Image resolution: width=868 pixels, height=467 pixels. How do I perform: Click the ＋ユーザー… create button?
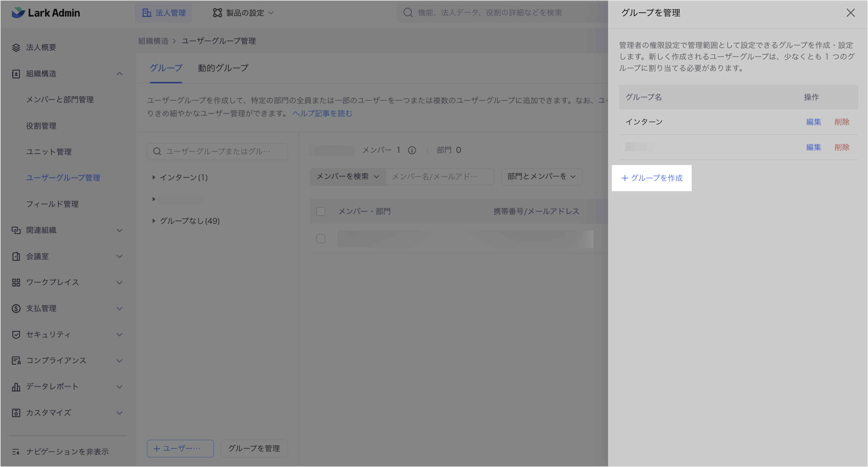pos(180,449)
